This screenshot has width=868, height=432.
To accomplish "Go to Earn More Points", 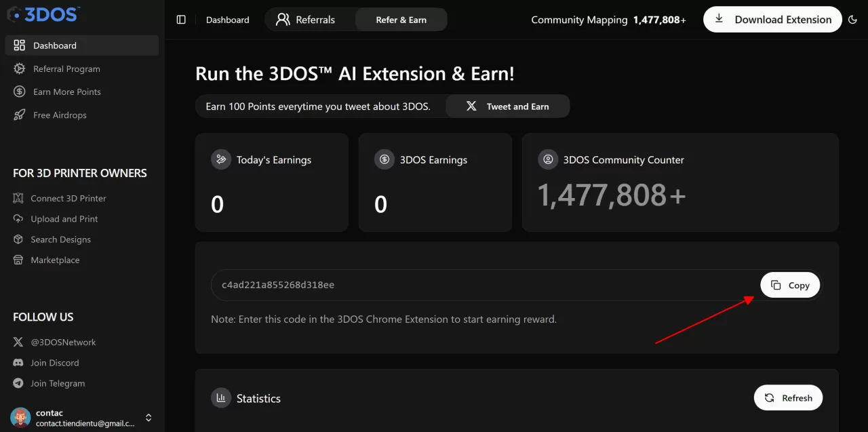I will (x=66, y=92).
